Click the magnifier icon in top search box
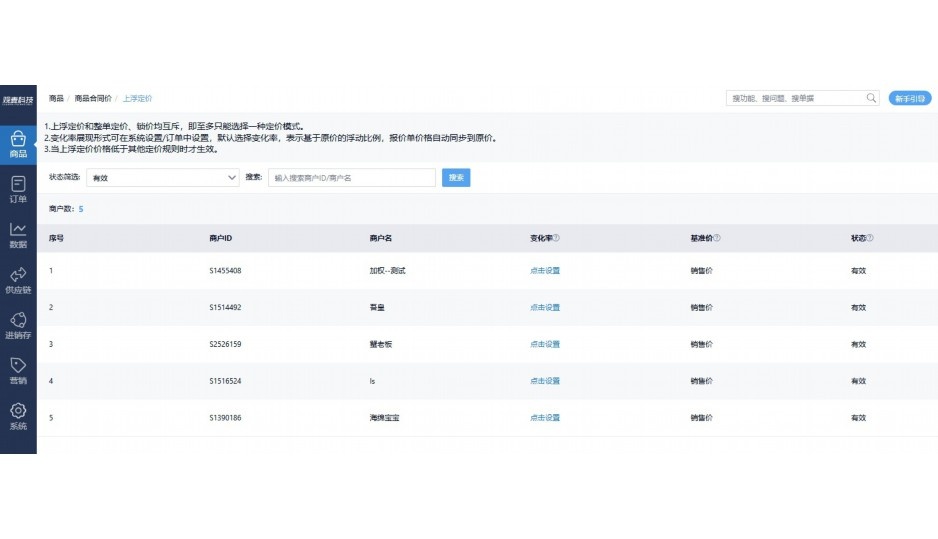Screen dimensions: 938x539 [871, 98]
